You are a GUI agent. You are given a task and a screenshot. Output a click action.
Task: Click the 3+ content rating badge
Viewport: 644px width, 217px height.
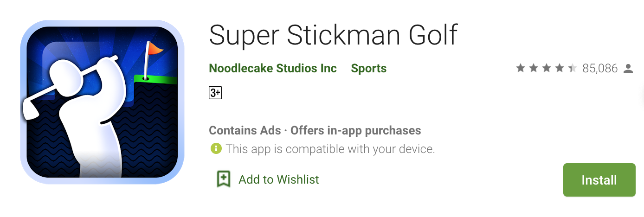[x=215, y=93]
